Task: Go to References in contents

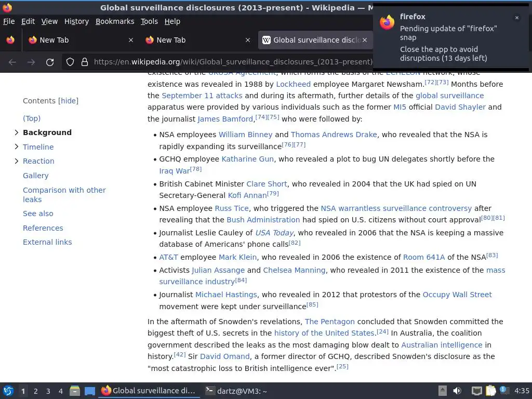Action: pos(43,228)
